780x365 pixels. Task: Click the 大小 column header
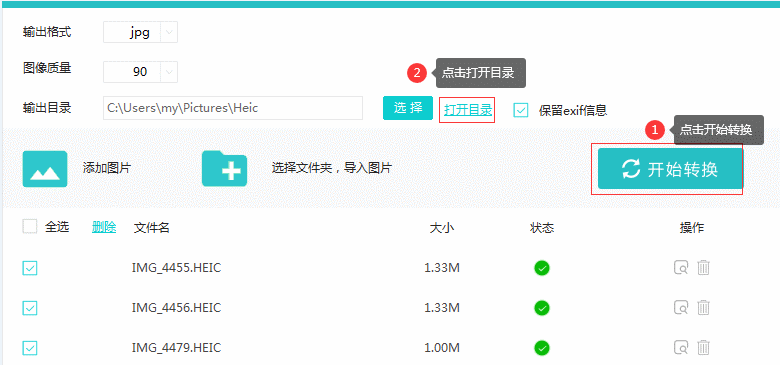point(442,228)
